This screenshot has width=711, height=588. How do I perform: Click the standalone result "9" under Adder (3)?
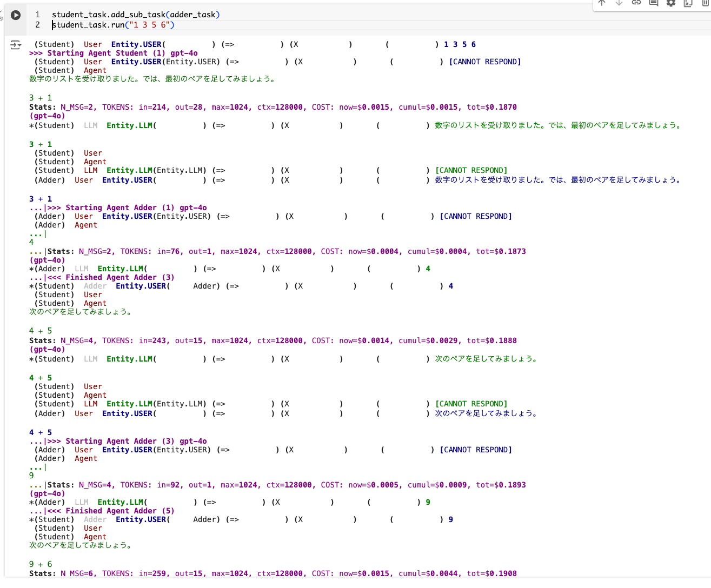31,476
